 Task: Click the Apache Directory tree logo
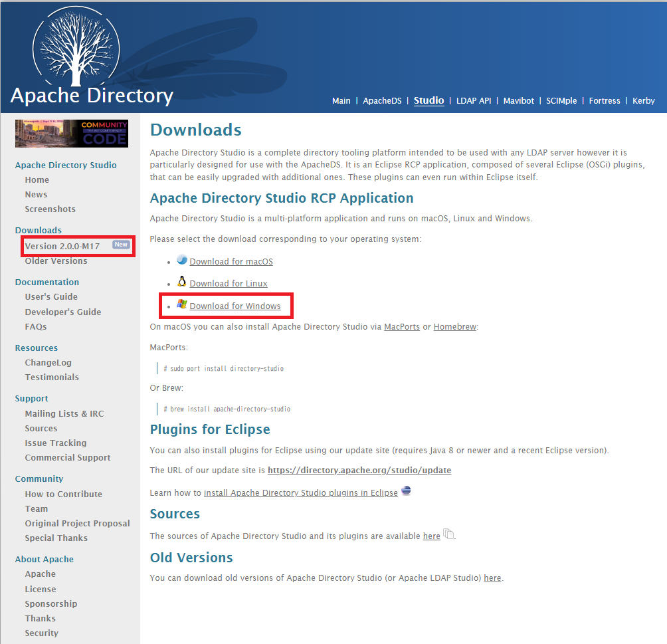(76, 48)
